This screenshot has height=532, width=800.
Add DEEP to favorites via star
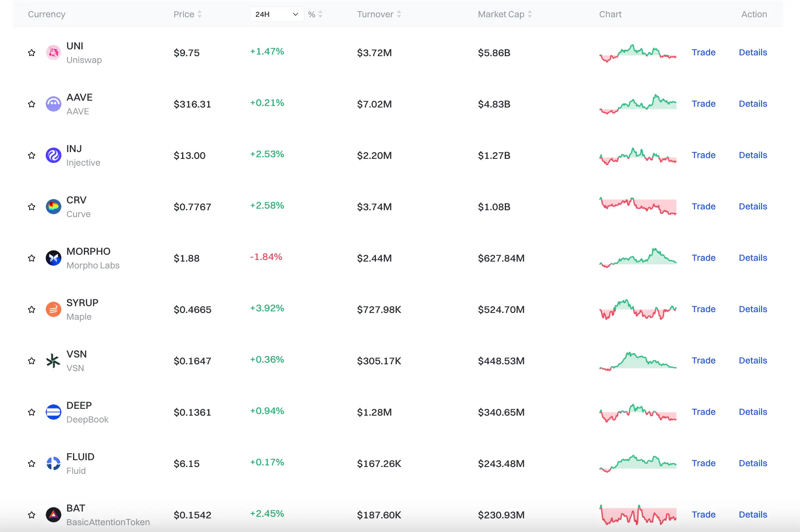click(32, 412)
